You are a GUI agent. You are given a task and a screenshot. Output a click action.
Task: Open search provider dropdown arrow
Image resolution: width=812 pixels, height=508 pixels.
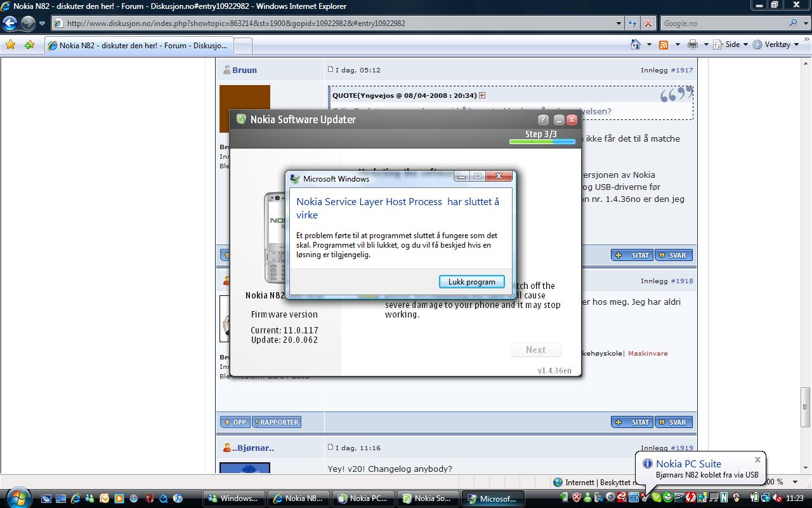click(x=805, y=23)
